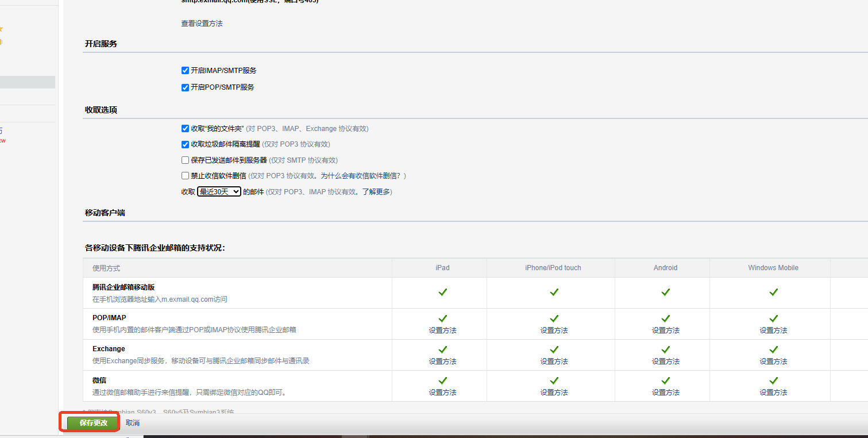Screen dimensions: 868x438
Task: Click Exchange 设置方法 under iPhone/iPod touch
Action: 554,362
